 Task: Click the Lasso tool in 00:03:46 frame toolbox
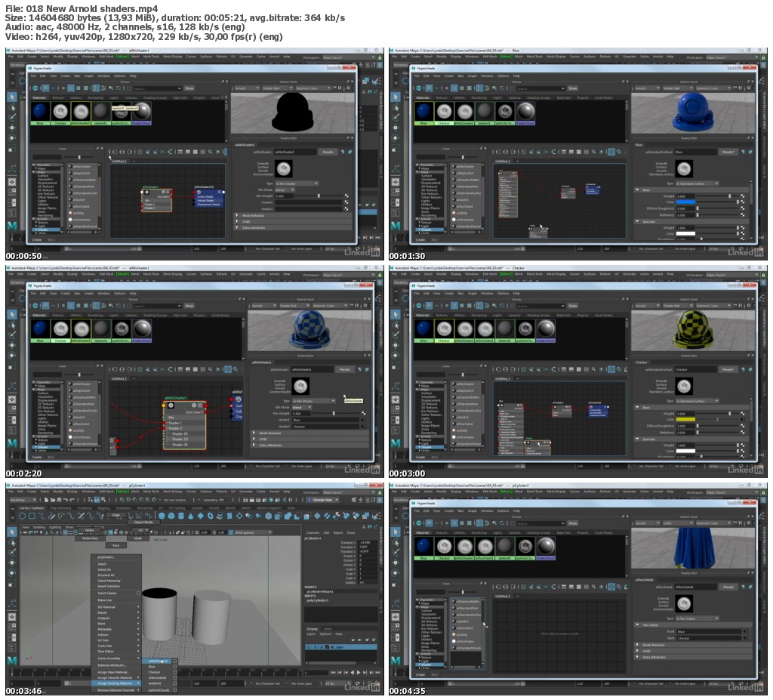point(12,543)
